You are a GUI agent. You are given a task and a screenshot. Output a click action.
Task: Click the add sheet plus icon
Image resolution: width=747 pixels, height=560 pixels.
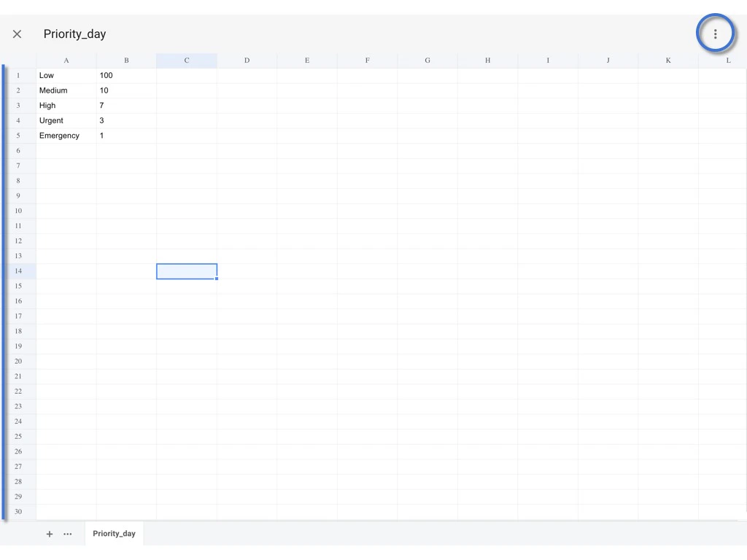point(50,534)
